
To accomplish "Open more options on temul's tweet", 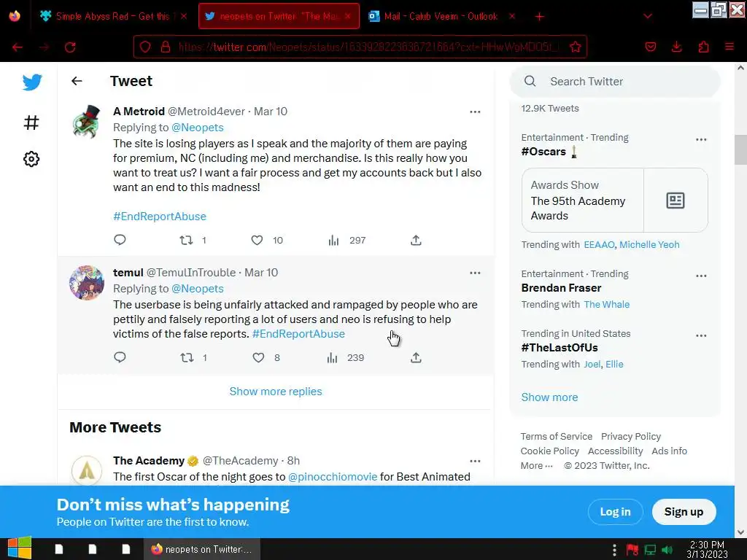I will point(475,273).
